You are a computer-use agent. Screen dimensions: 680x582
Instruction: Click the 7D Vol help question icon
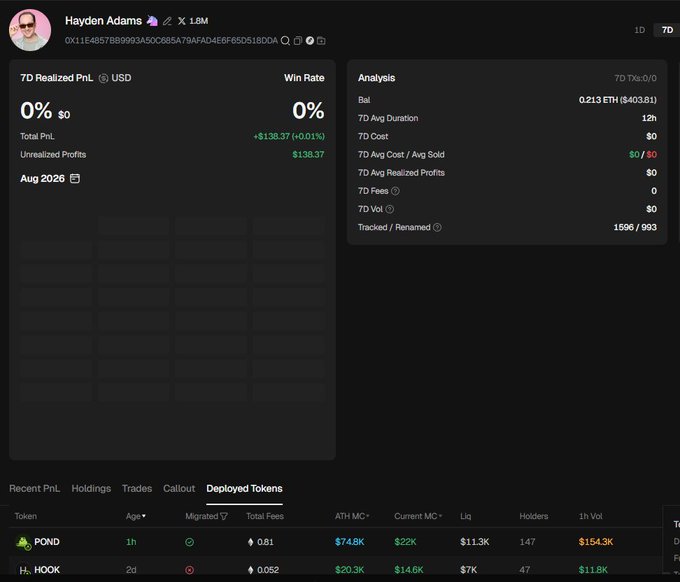pyautogui.click(x=389, y=209)
